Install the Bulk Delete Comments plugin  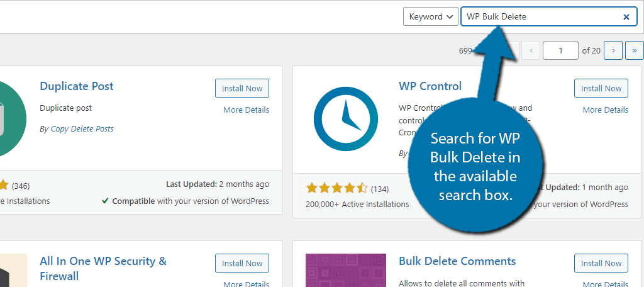click(x=601, y=264)
